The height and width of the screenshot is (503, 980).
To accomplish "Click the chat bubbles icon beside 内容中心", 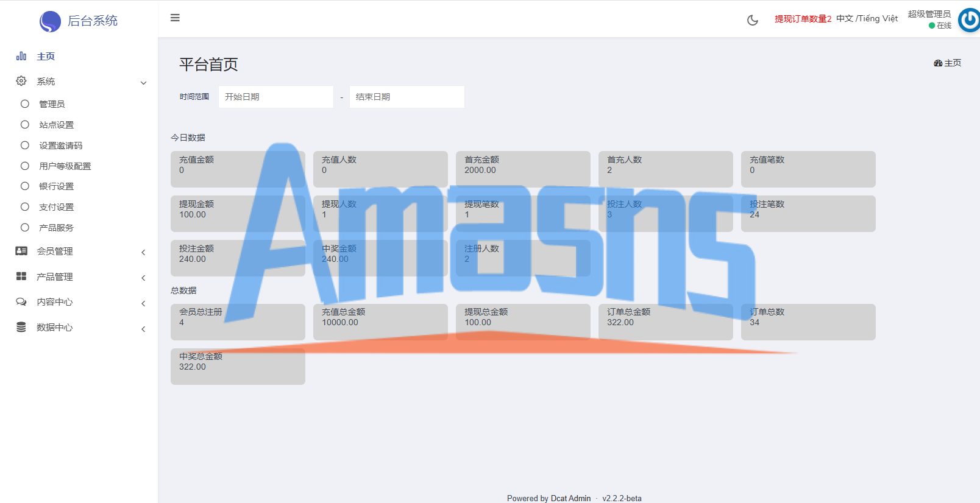I will (21, 301).
